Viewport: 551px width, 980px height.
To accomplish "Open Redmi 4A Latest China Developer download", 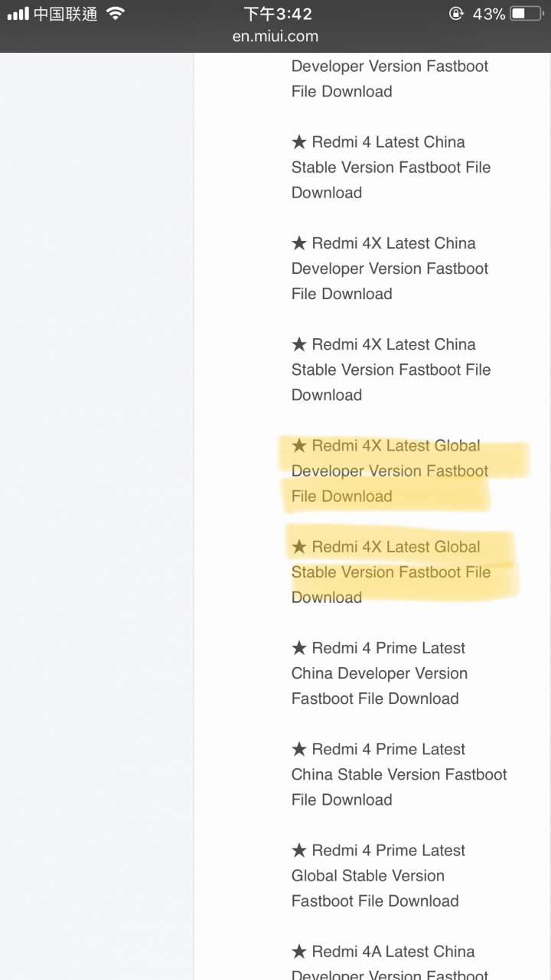I will pos(390,963).
